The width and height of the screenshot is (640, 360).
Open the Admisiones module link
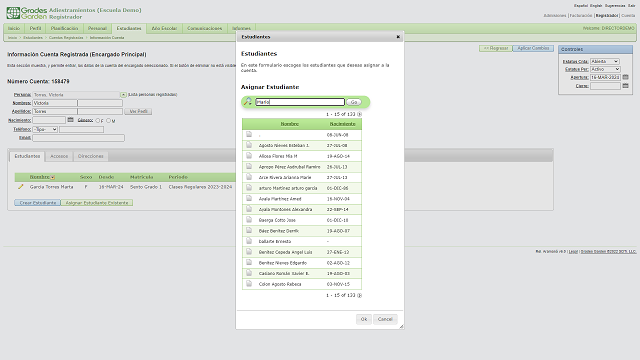tap(555, 16)
